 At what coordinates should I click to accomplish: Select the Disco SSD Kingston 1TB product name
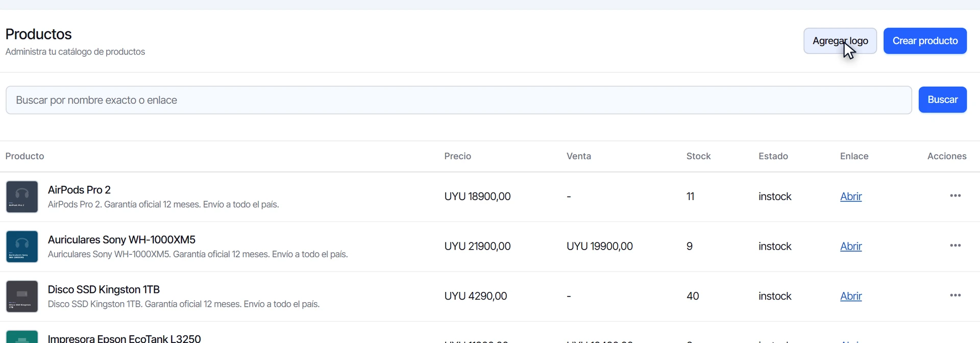click(104, 289)
